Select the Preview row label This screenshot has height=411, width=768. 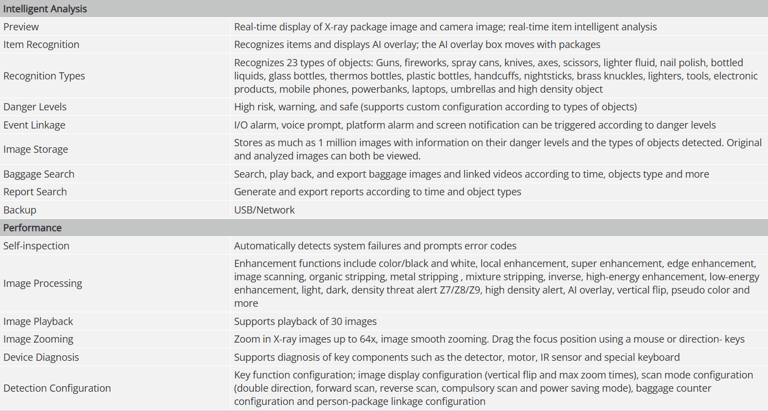tap(21, 27)
